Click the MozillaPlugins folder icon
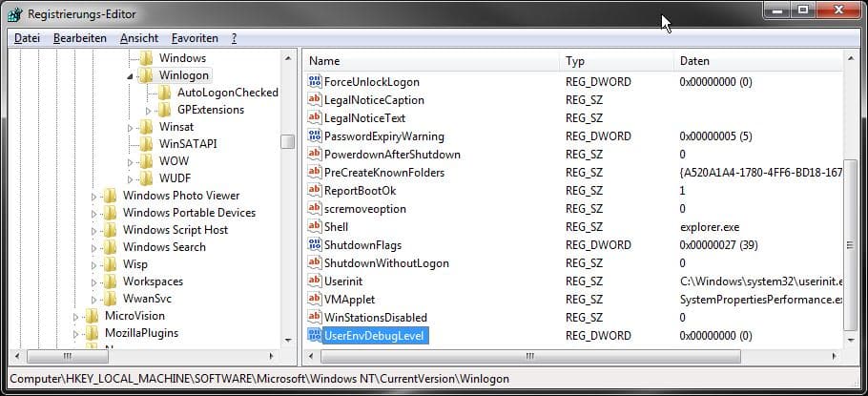 tap(92, 333)
